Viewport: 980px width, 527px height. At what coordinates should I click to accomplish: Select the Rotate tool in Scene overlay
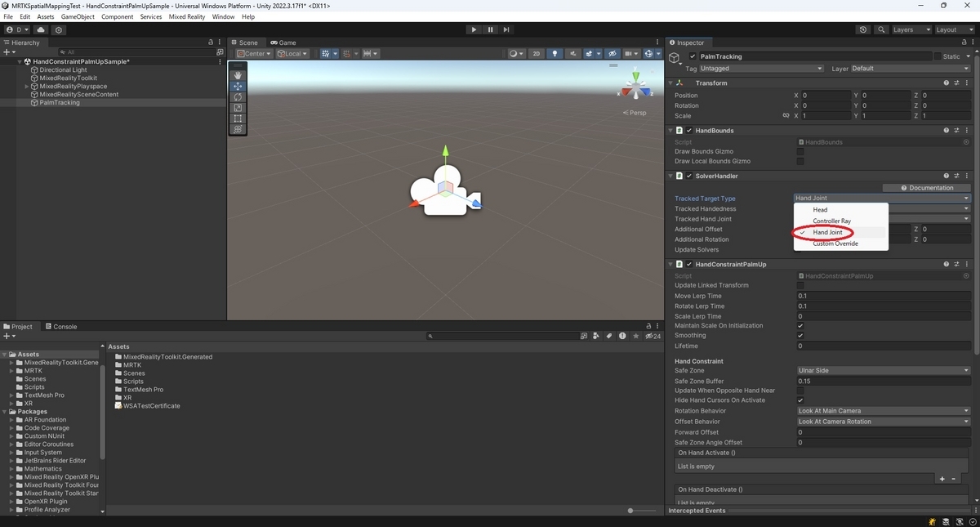click(238, 96)
